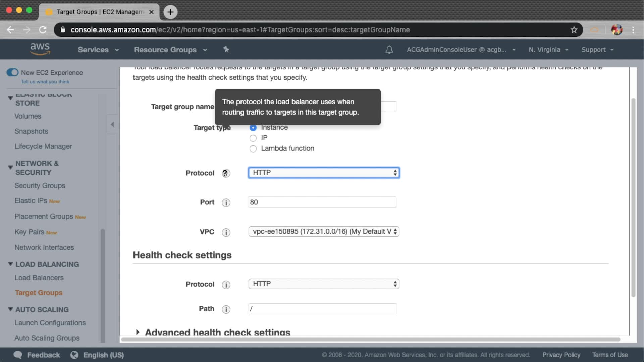Click the Tell us what you think link
This screenshot has height=362, width=644.
click(x=45, y=82)
